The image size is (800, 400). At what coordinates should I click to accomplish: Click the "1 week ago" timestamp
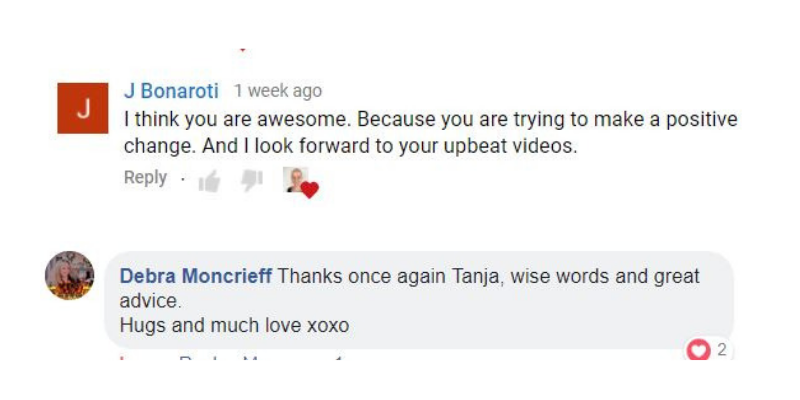[x=278, y=91]
